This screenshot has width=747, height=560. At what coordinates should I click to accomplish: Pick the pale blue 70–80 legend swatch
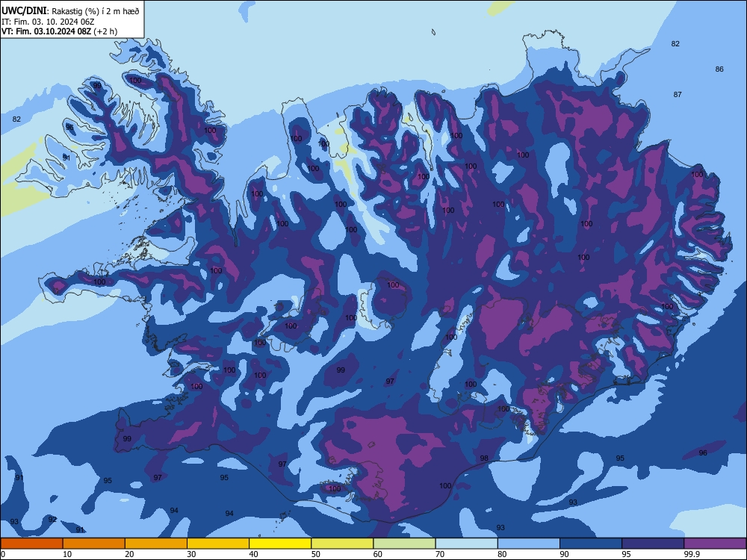click(466, 544)
